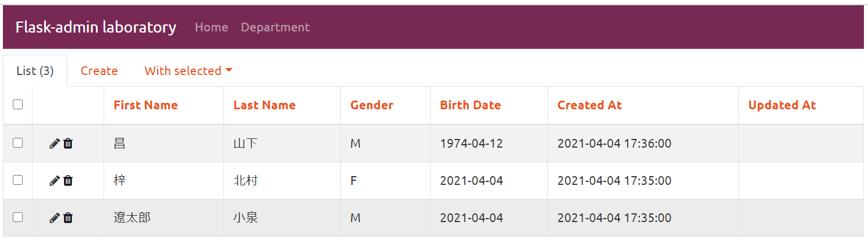Edit the 遼太郎 小泉 record with pencil icon
Viewport: 868px width, 243px height.
(x=55, y=217)
